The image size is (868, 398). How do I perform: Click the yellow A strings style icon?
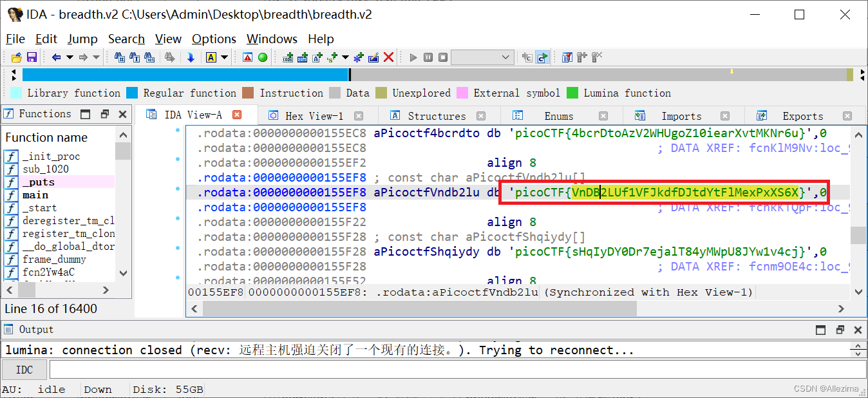point(211,57)
